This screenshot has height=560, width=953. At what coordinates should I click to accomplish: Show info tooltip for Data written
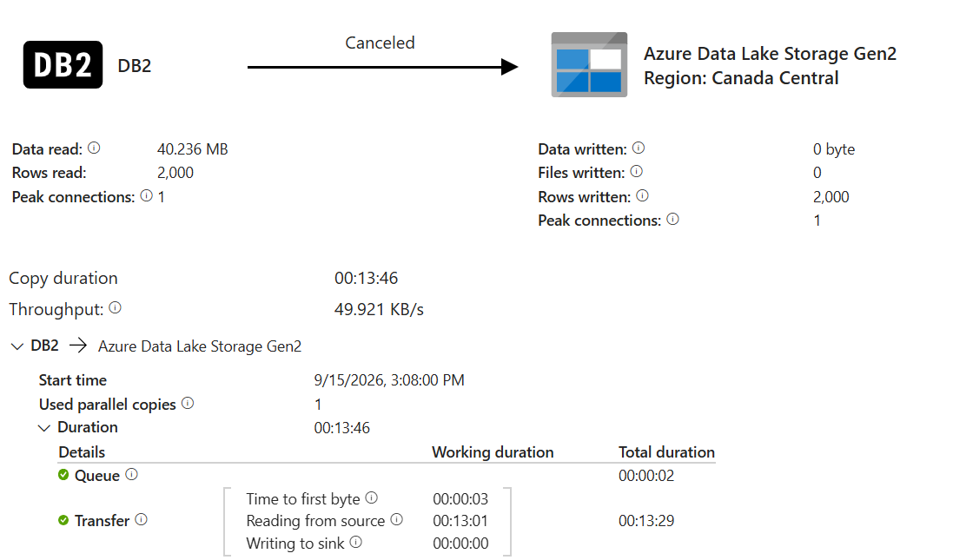[639, 148]
